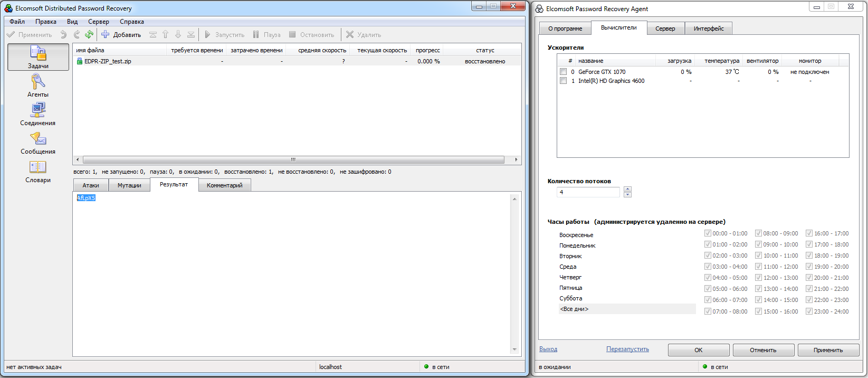
Task: Open the Соединения sidebar icon
Action: pyautogui.click(x=38, y=110)
